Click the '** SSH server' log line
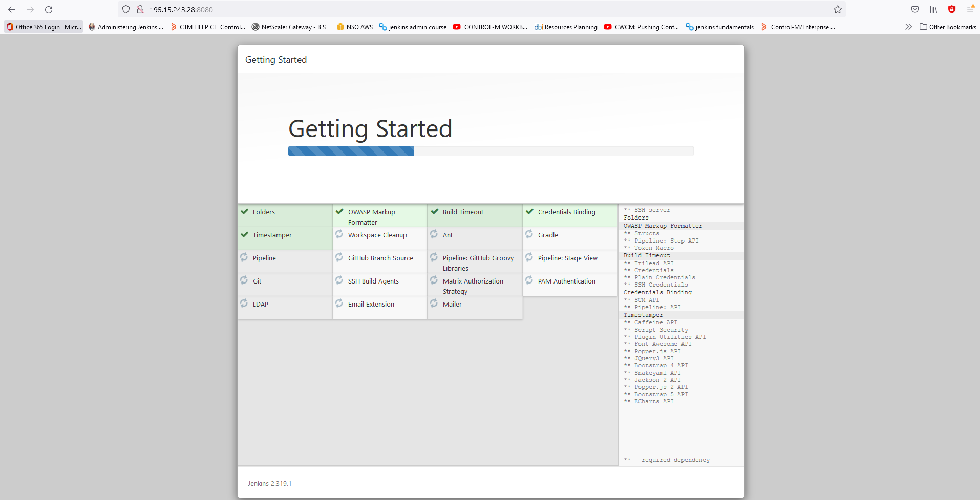The height and width of the screenshot is (500, 980). (646, 210)
